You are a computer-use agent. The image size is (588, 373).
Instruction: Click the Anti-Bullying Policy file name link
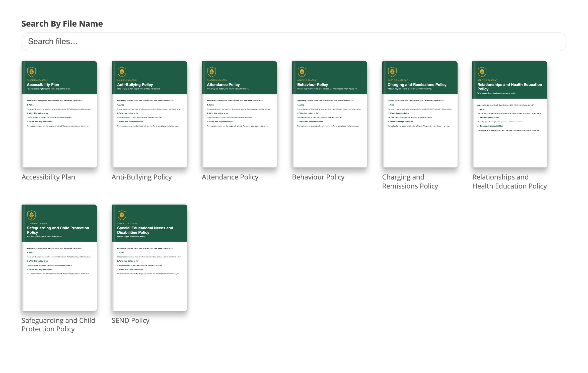pyautogui.click(x=142, y=177)
